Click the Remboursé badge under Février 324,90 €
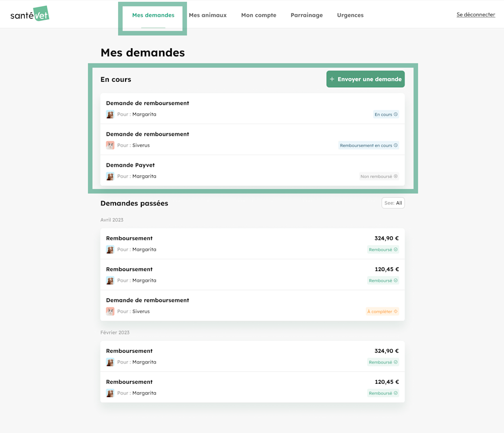 pos(383,362)
